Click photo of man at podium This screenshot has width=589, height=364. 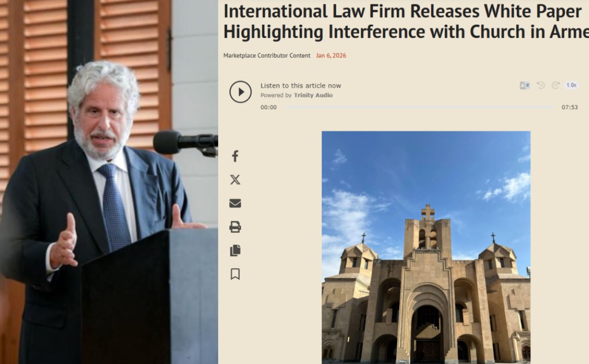tap(109, 182)
